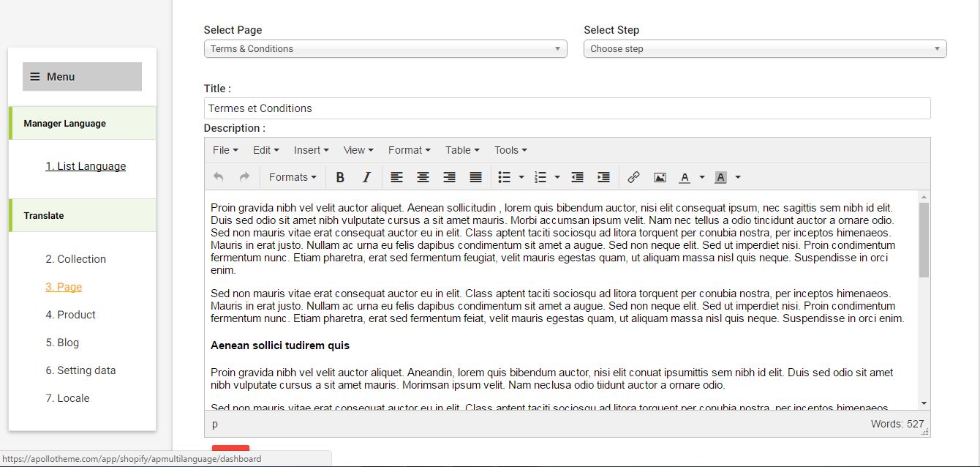Open the List Language link
This screenshot has height=467, width=980.
coord(86,166)
